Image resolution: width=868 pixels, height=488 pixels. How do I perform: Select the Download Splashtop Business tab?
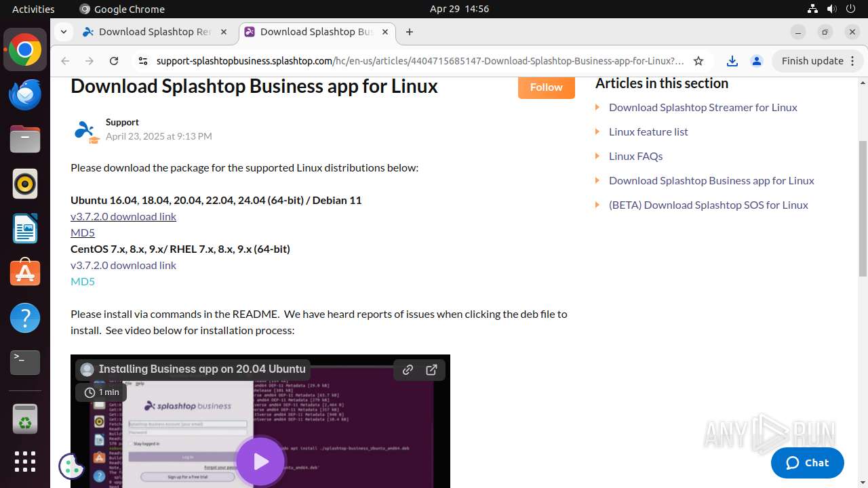316,32
